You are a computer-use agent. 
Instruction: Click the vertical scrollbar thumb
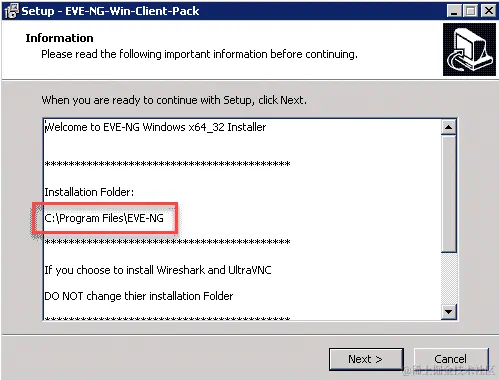tap(449, 193)
